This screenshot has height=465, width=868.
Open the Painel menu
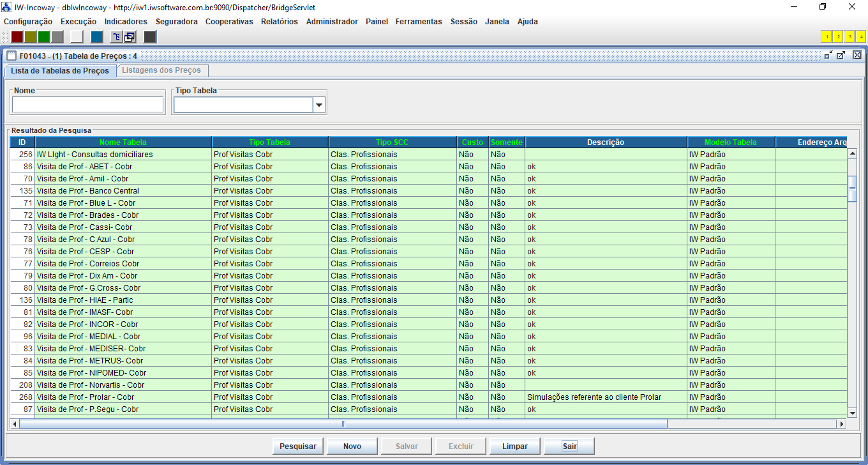[x=377, y=21]
